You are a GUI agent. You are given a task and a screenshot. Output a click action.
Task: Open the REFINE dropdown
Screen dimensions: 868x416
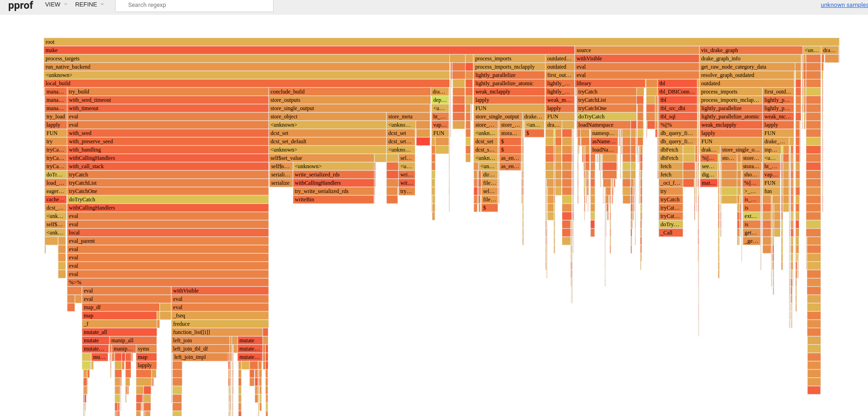pos(86,5)
